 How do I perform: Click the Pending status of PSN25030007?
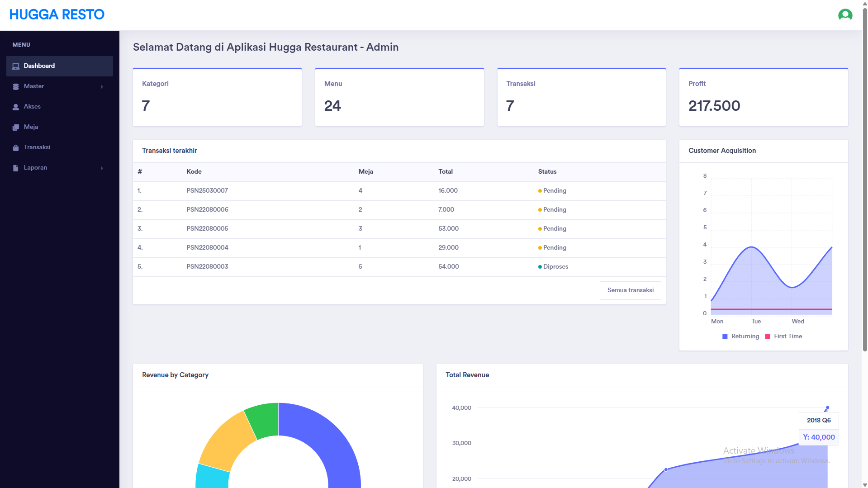click(x=555, y=191)
